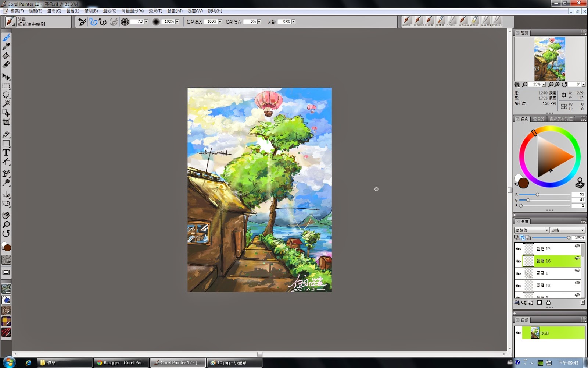Open the navigator zoom level 33% dropdown

pos(543,84)
